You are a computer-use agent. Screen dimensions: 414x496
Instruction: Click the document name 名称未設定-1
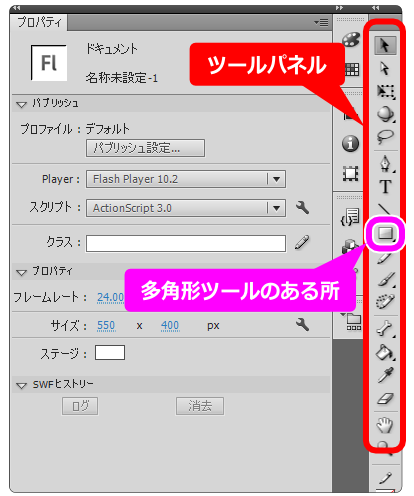[122, 78]
